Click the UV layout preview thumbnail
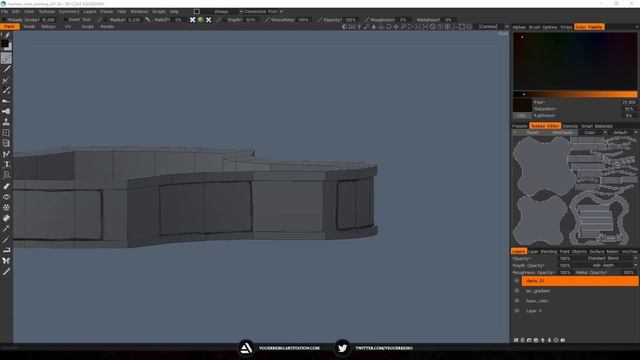 [575, 191]
